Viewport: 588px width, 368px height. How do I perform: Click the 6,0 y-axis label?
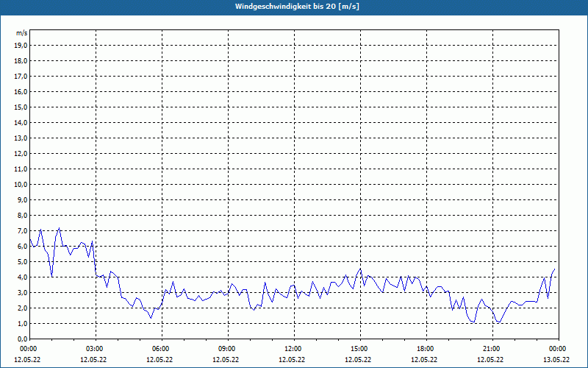22,247
